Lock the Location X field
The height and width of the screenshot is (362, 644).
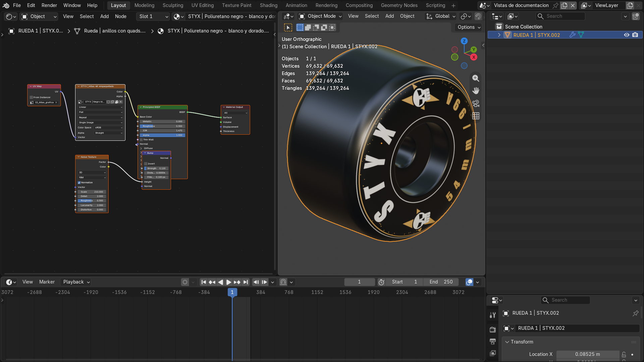624,354
